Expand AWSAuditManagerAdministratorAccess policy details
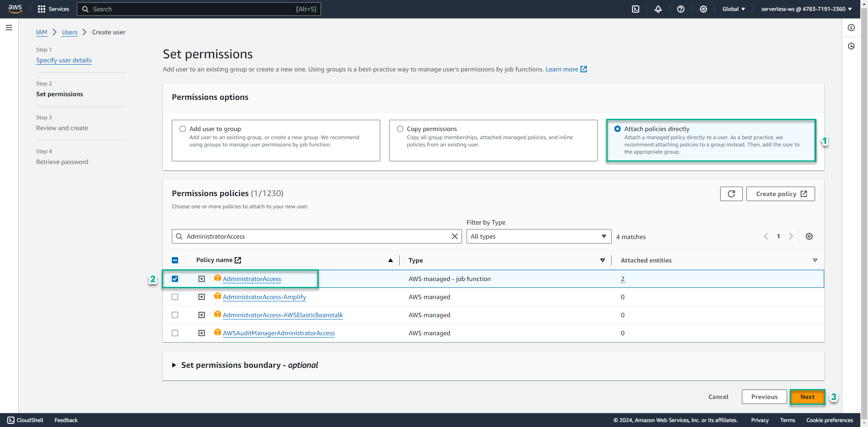Viewport: 868px width, 427px height. click(x=202, y=333)
